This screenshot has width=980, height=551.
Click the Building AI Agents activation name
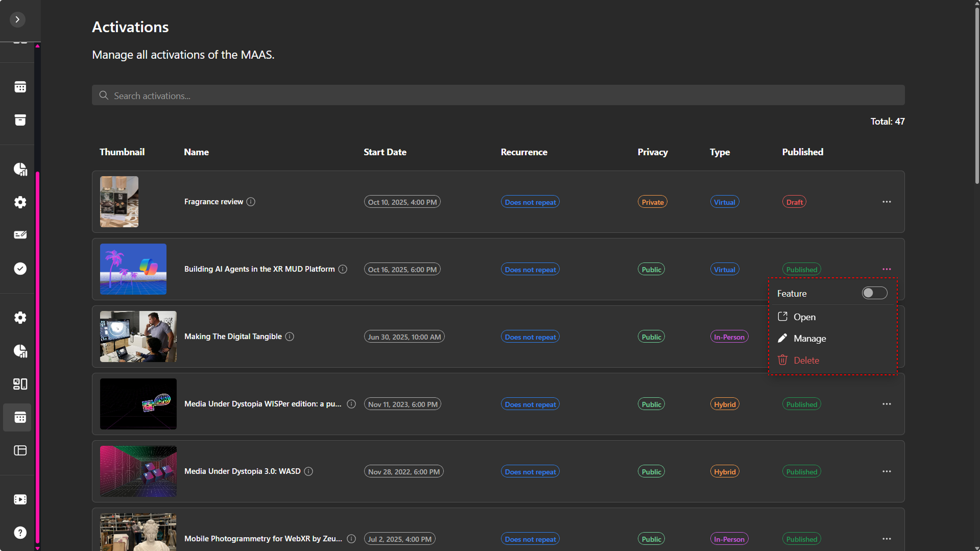(259, 269)
